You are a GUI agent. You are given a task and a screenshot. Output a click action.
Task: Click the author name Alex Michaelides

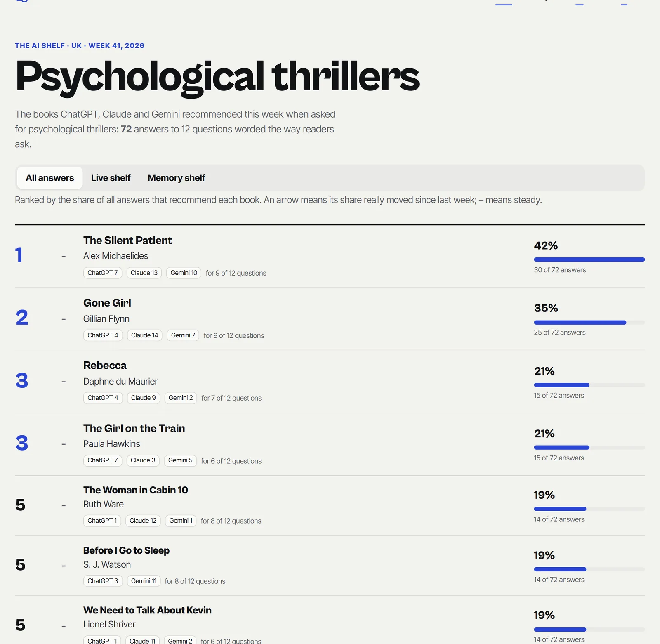[x=115, y=256]
